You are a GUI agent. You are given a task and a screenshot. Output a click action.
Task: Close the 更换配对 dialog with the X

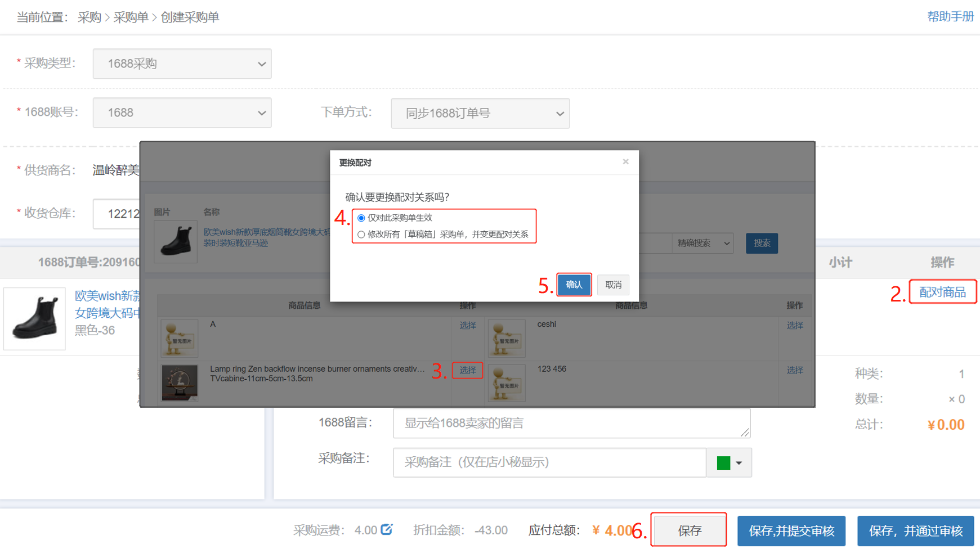[x=625, y=162]
